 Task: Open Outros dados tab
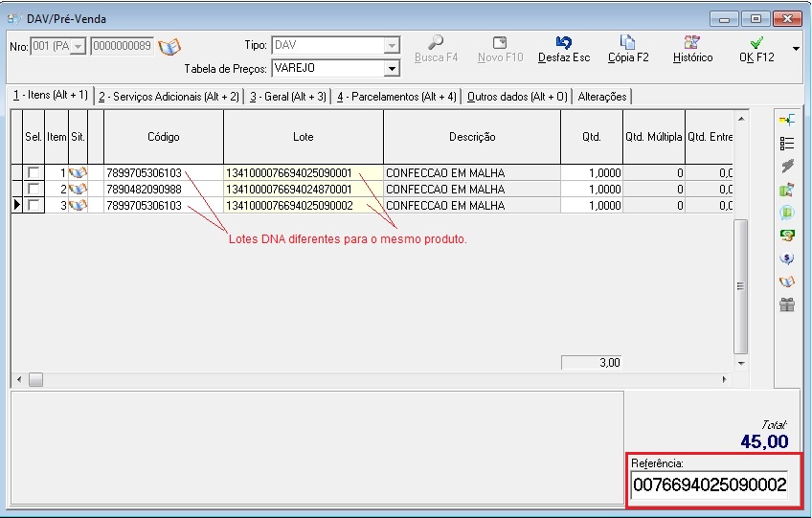click(x=517, y=97)
